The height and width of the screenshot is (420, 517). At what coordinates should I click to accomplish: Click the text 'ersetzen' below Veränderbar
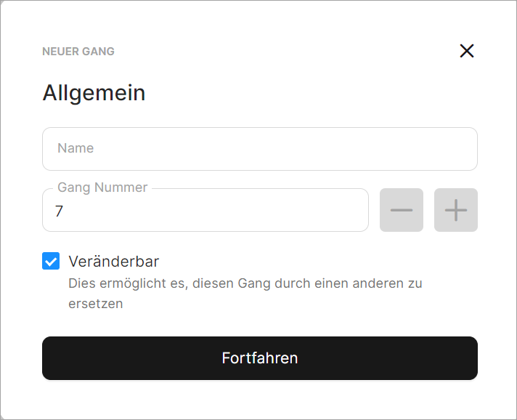pos(96,304)
